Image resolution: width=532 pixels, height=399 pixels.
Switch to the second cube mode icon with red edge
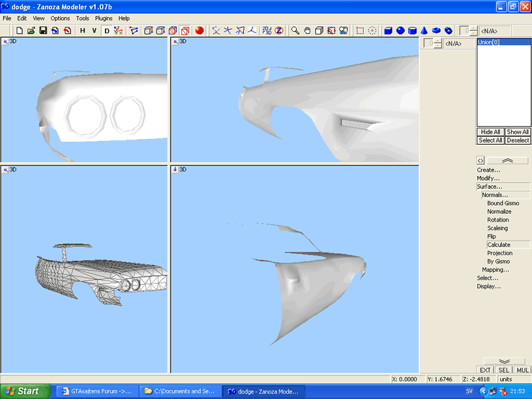(x=160, y=31)
